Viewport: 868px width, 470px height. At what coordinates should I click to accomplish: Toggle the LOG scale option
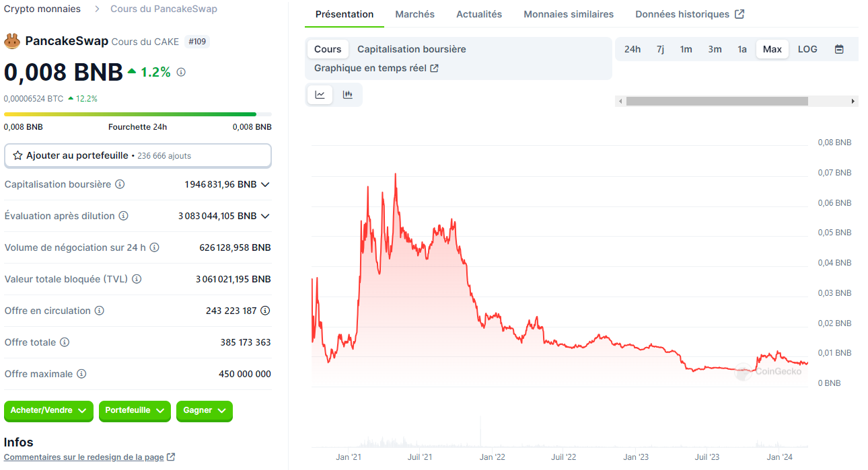pos(807,49)
